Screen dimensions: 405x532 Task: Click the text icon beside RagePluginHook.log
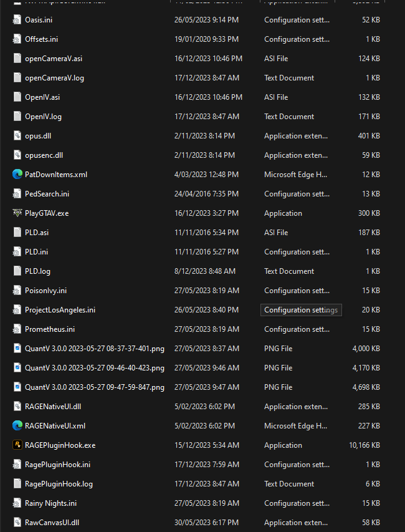17,484
